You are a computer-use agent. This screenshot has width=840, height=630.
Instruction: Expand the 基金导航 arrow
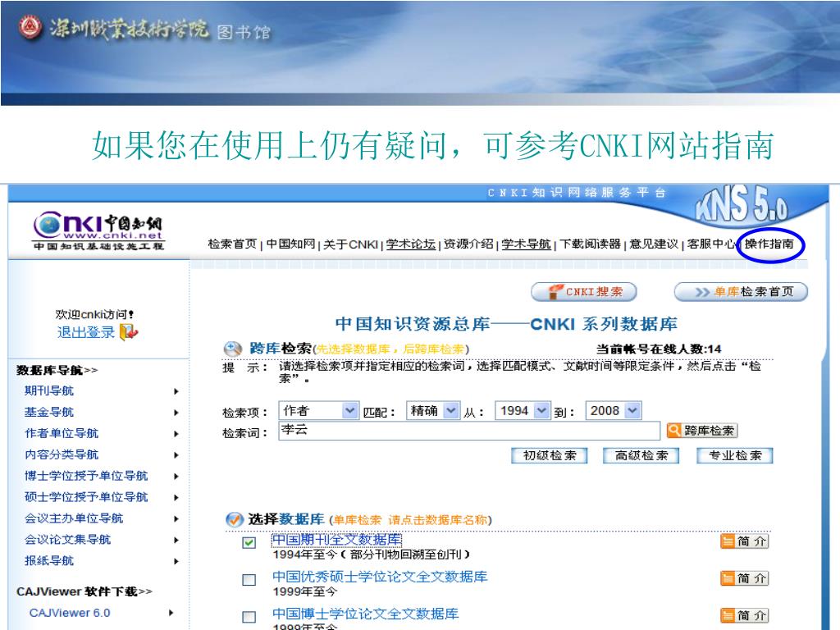[x=176, y=413]
